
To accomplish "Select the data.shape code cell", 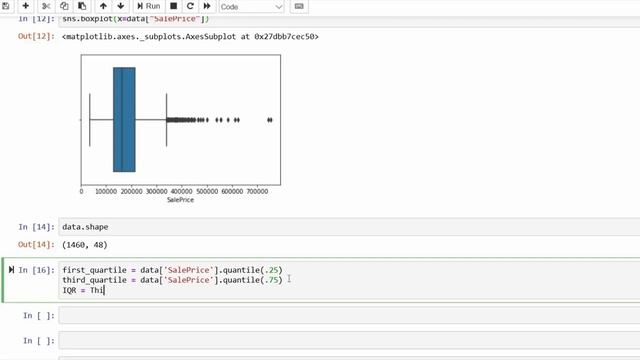I will coord(349,227).
